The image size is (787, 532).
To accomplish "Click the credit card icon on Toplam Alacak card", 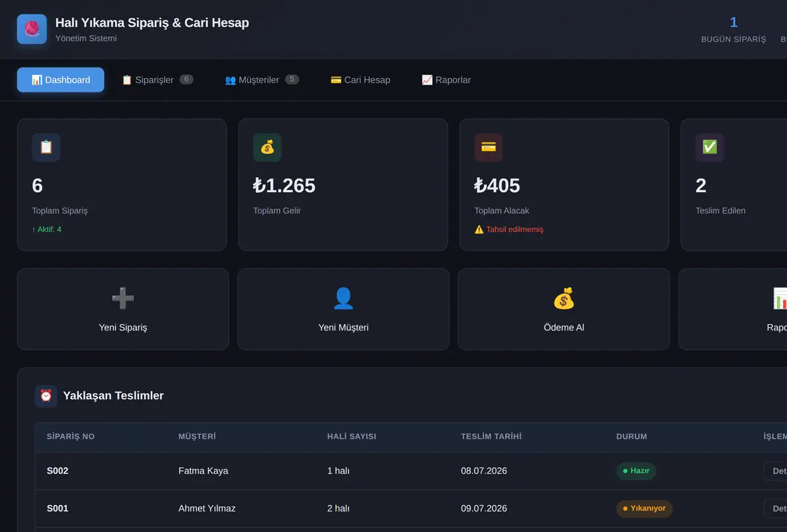I will pyautogui.click(x=489, y=148).
